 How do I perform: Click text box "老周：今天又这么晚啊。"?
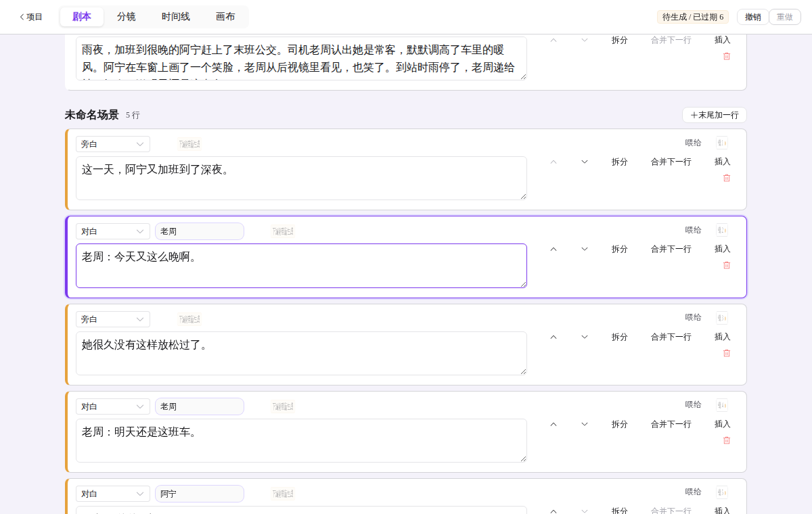301,266
